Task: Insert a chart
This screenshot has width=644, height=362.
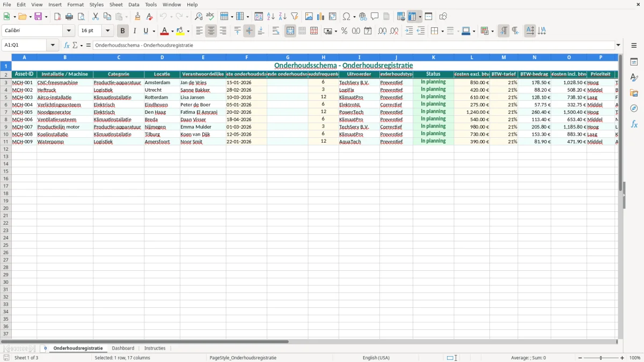Action: click(x=321, y=17)
